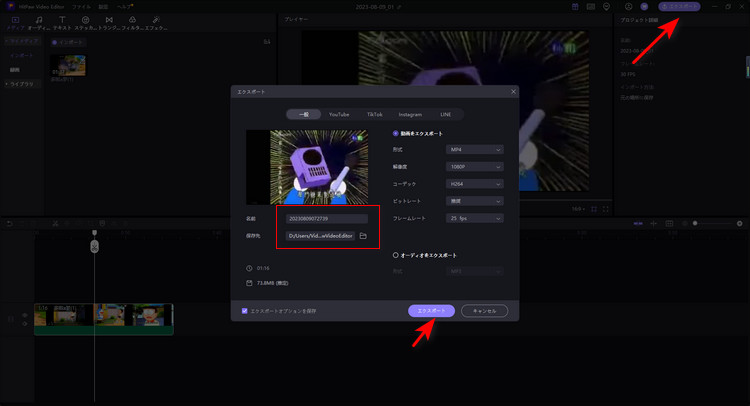Click the cancel button in export dialog
Screen dimensions: 750x406
[x=484, y=311]
